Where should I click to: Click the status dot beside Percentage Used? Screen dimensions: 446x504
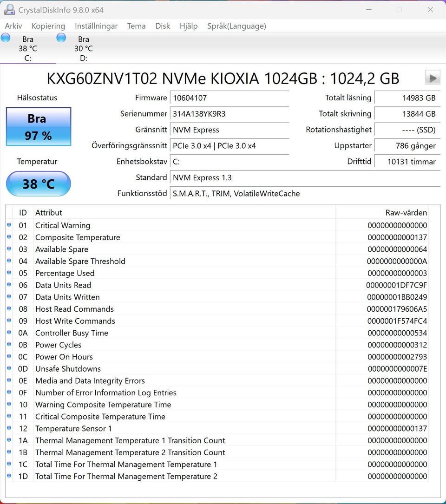(x=9, y=273)
